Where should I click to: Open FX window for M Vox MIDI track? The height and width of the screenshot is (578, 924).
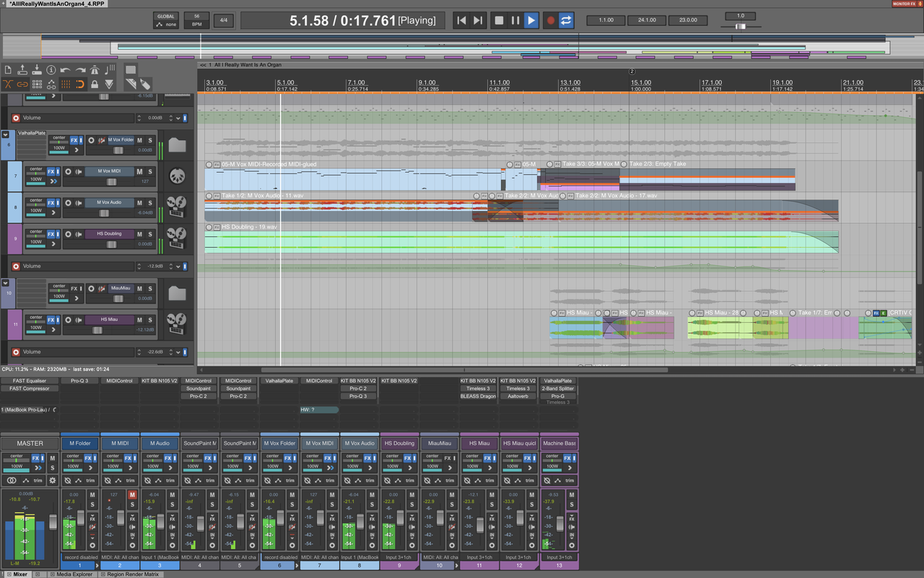pos(53,171)
